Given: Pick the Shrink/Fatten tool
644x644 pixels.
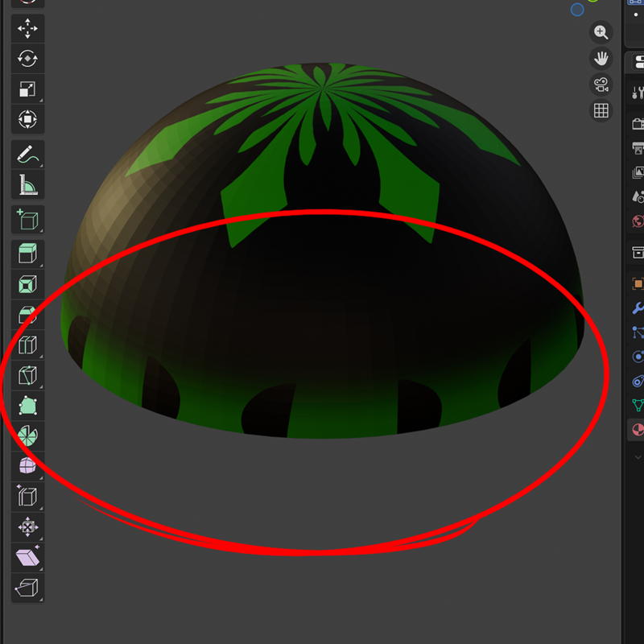Looking at the screenshot, I should click(27, 527).
